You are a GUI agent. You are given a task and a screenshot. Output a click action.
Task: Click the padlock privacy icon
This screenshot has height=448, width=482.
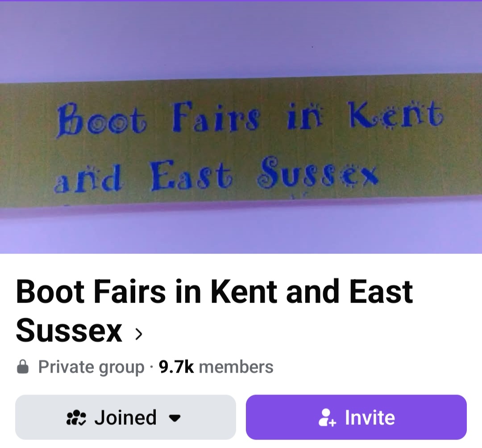click(22, 367)
